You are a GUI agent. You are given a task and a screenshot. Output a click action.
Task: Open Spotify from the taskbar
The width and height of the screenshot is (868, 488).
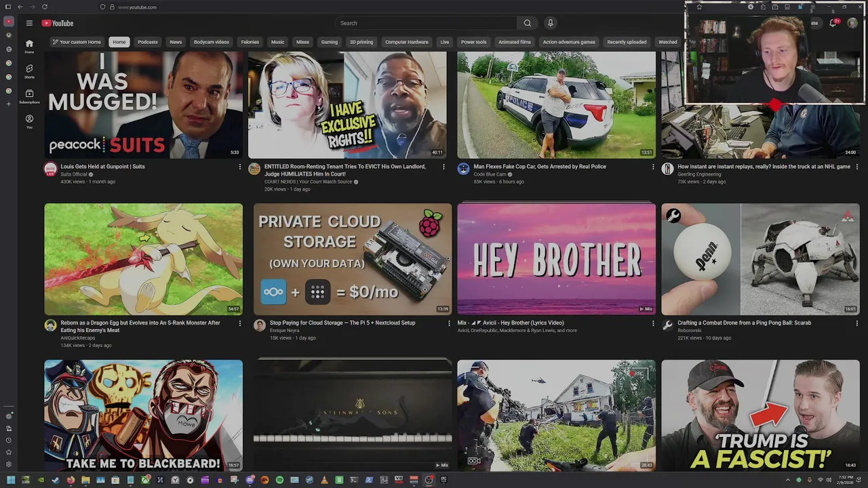[x=279, y=480]
